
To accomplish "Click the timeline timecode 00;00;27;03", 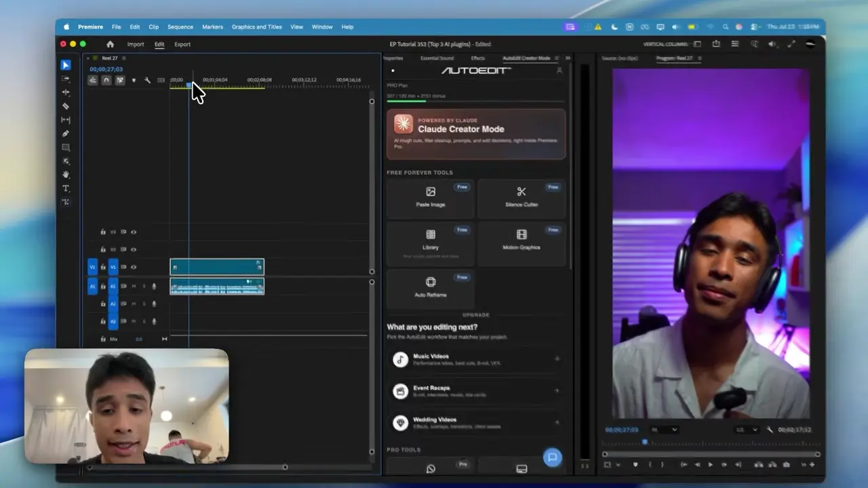I will [x=106, y=69].
